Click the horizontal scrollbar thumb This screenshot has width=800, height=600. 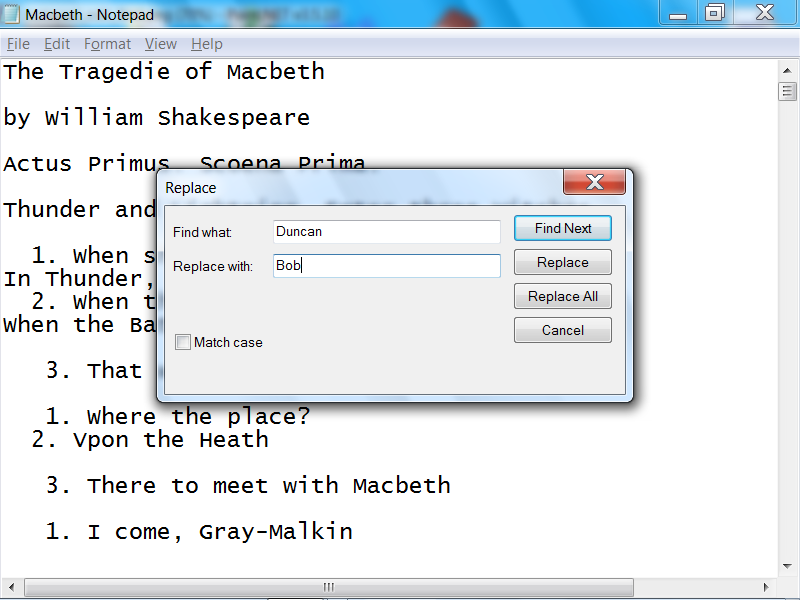(328, 587)
